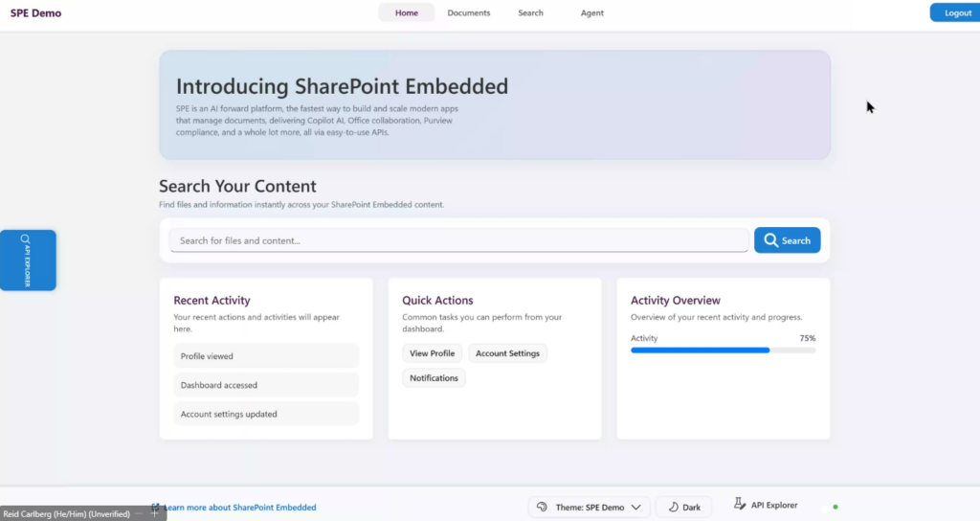This screenshot has height=521, width=980.
Task: Go to the Home tab
Action: (406, 12)
